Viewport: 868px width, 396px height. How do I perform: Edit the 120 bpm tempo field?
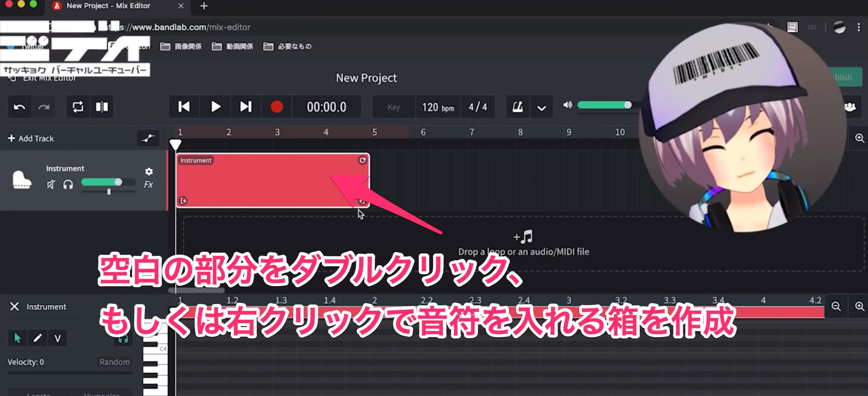click(438, 107)
